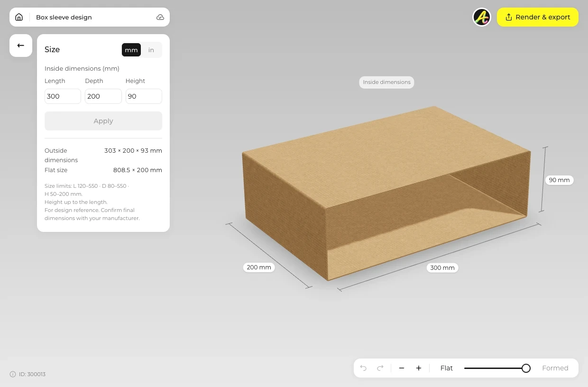Switch units to mm
This screenshot has height=387, width=588.
tap(131, 50)
